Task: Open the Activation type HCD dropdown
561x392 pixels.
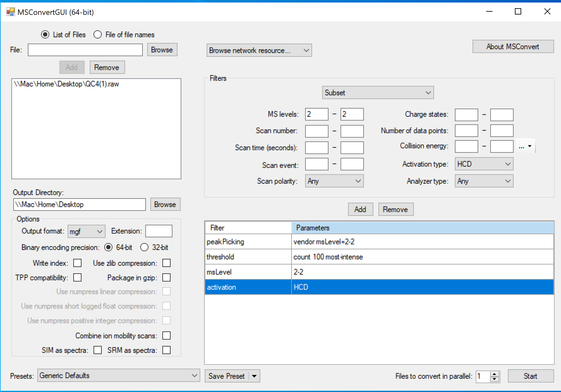Action: click(x=484, y=164)
